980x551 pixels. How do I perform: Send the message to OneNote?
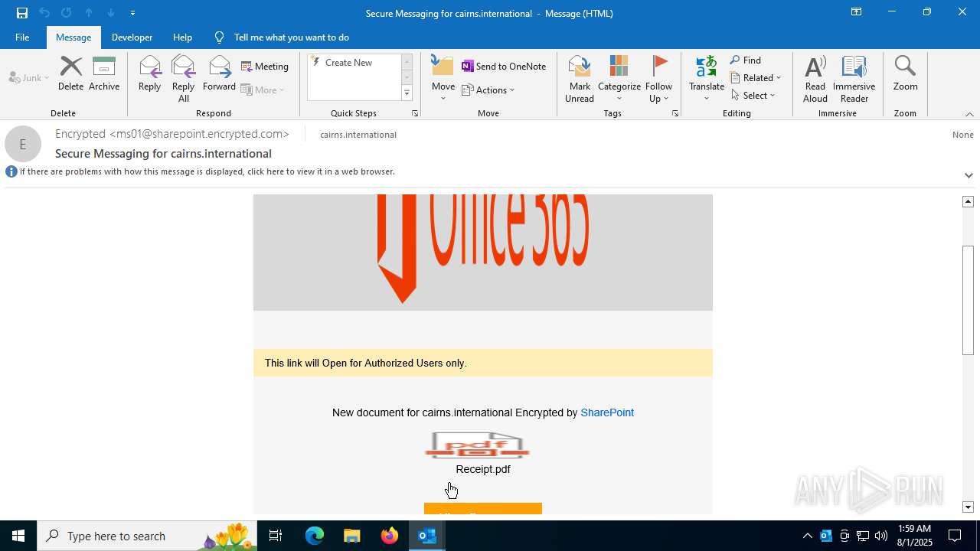(x=504, y=67)
